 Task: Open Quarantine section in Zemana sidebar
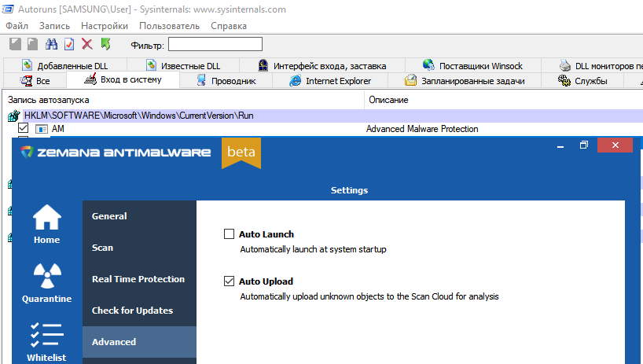pyautogui.click(x=46, y=283)
